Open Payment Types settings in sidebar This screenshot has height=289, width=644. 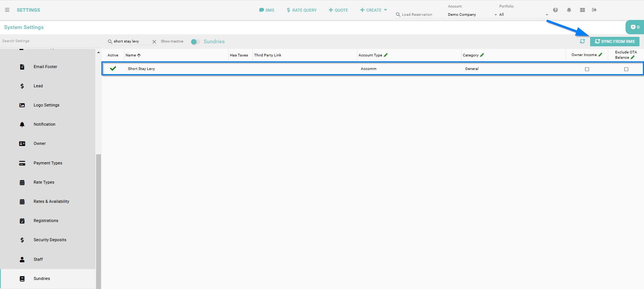click(48, 163)
